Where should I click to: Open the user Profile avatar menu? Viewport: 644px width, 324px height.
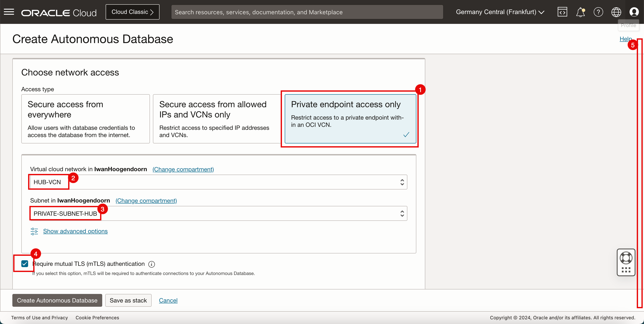[634, 12]
